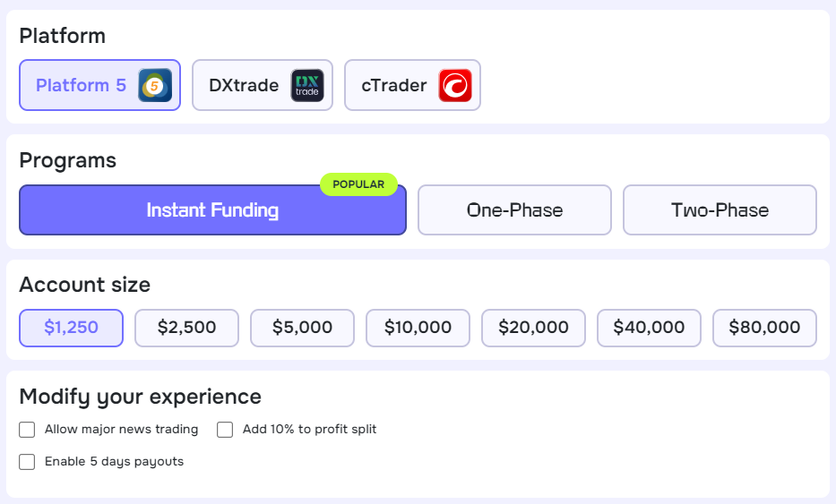Click the red cTrader logo icon

point(455,86)
